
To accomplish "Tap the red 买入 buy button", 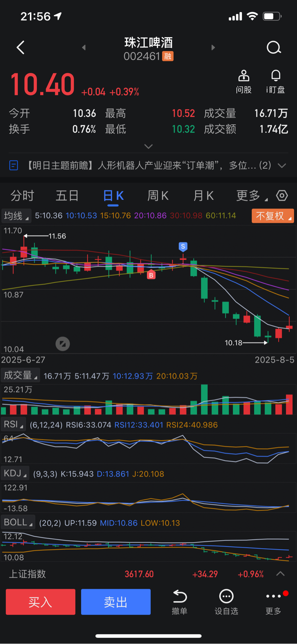I will [41, 602].
